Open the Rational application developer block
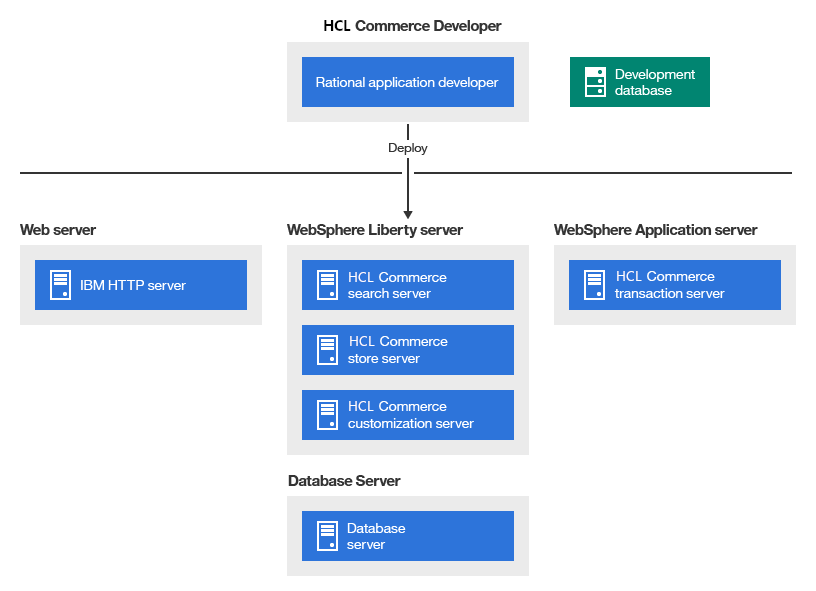This screenshot has height=591, width=816. [x=407, y=81]
